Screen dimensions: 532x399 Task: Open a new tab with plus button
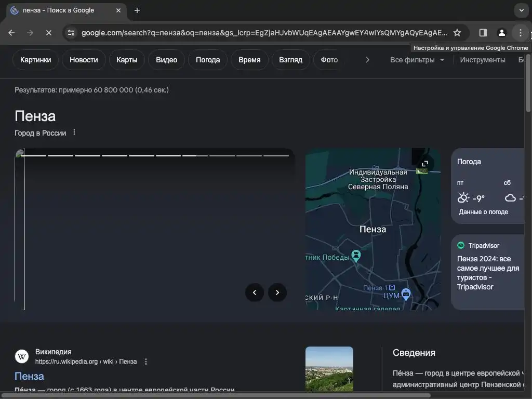(137, 10)
